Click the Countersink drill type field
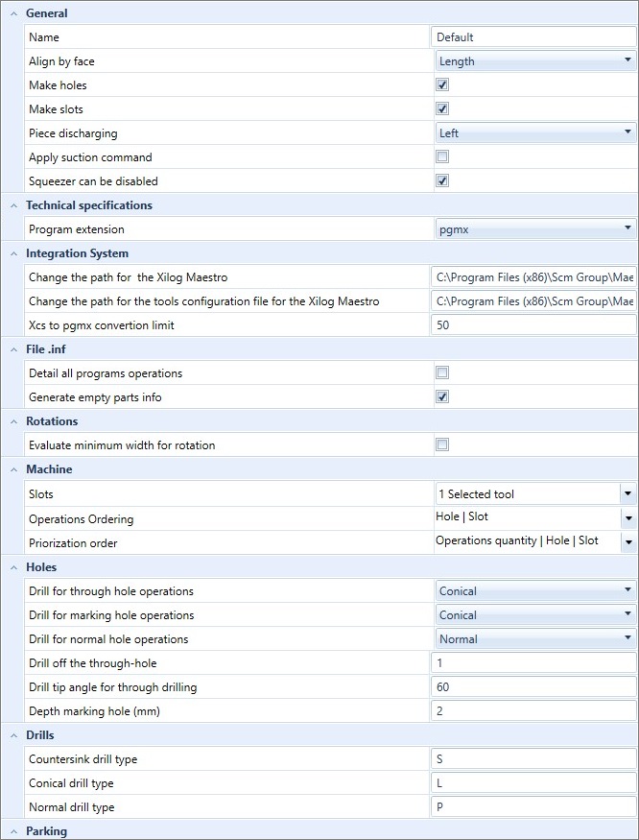The width and height of the screenshot is (639, 840). click(x=533, y=759)
